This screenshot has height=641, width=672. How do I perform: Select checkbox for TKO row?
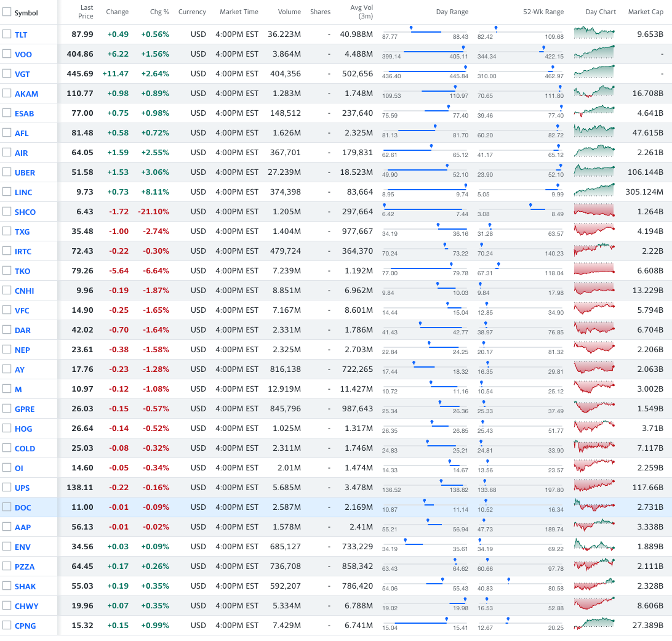(x=6, y=270)
